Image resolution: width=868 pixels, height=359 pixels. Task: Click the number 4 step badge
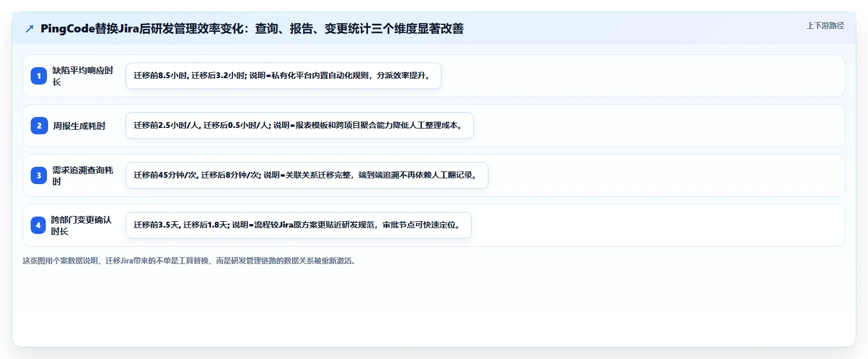click(39, 225)
